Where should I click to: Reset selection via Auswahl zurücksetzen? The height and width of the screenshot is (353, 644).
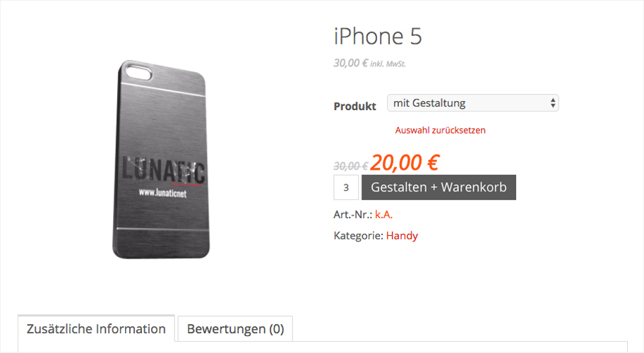pyautogui.click(x=441, y=130)
